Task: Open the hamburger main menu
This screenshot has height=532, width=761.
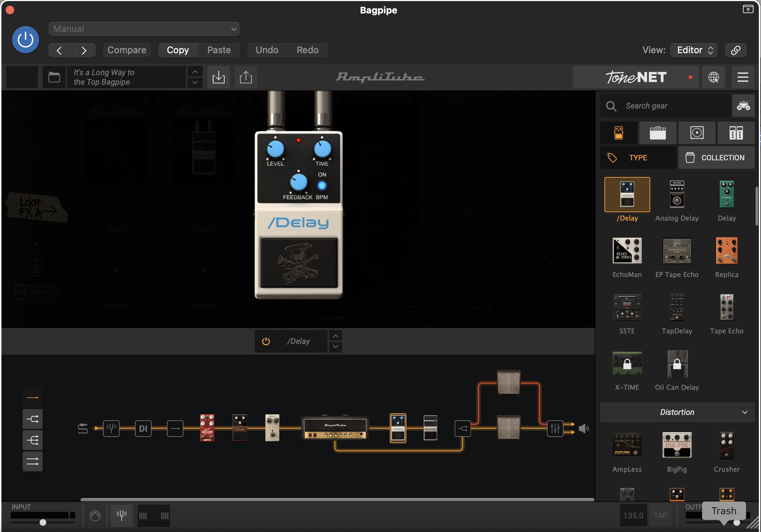Action: click(743, 77)
